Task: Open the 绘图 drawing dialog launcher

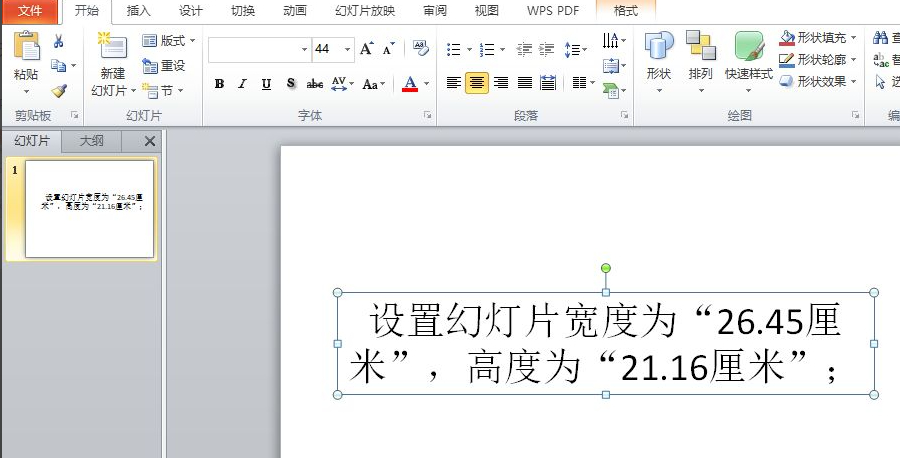Action: [855, 115]
